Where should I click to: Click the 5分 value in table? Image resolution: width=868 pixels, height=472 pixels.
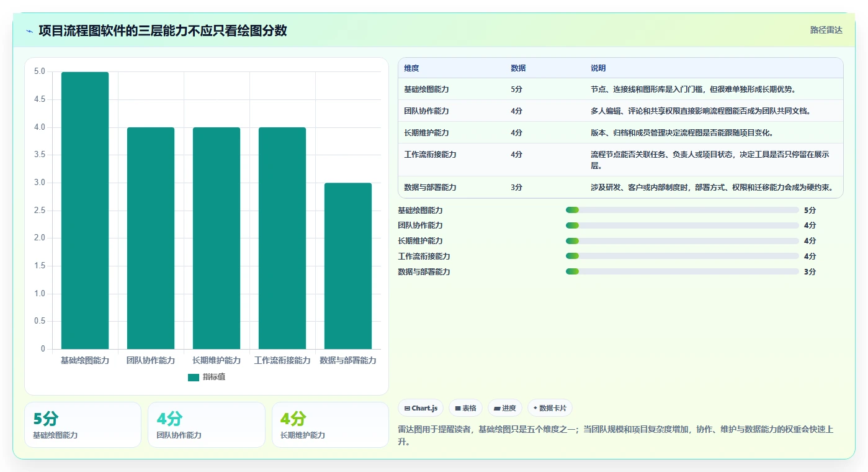516,89
